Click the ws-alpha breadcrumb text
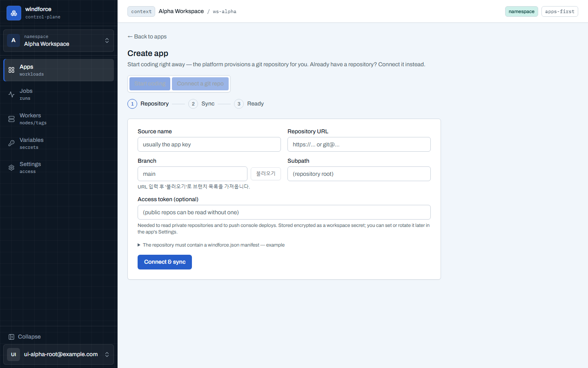Image resolution: width=588 pixels, height=368 pixels. [225, 11]
